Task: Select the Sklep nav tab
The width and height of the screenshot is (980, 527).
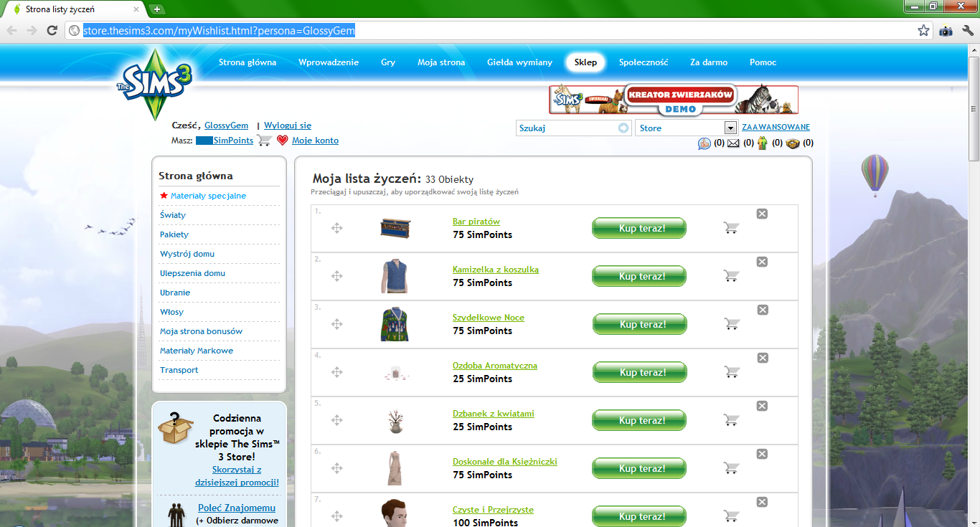Action: tap(585, 62)
